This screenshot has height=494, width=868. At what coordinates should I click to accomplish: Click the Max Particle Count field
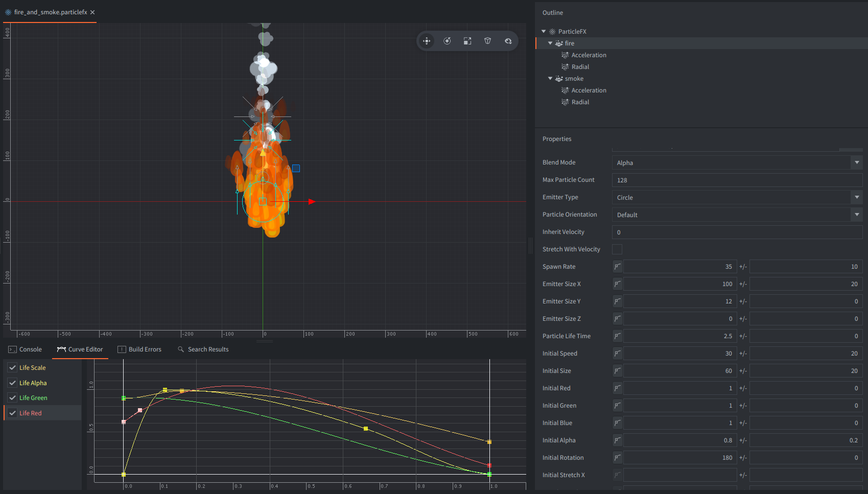point(737,180)
